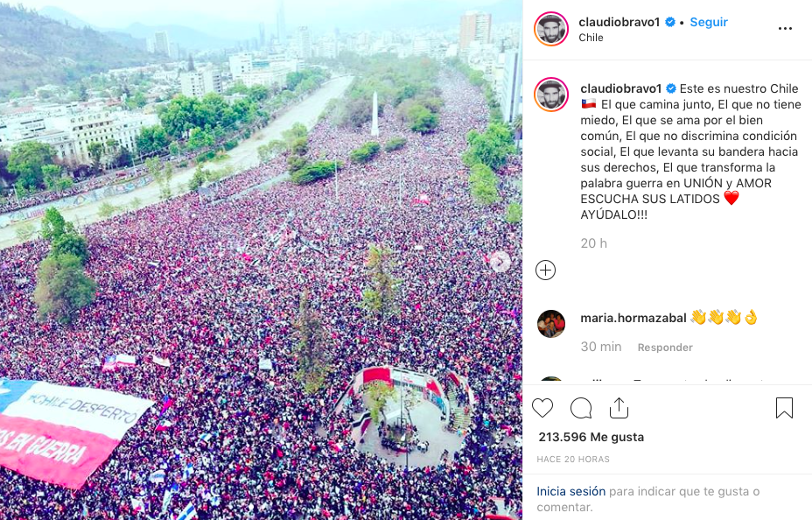The image size is (812, 520).
Task: Open claudiobravo1 username in header
Action: 619,22
